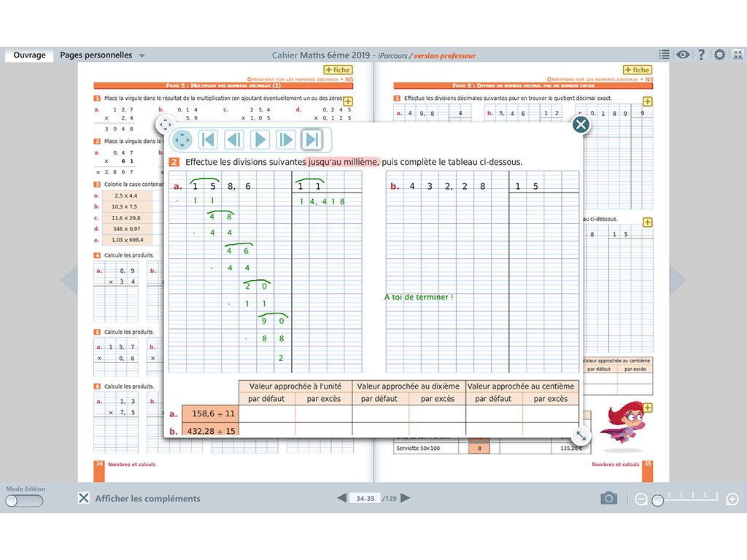Uncheck Afficher les compléments checkbox
This screenshot has height=560, width=747.
(x=84, y=498)
